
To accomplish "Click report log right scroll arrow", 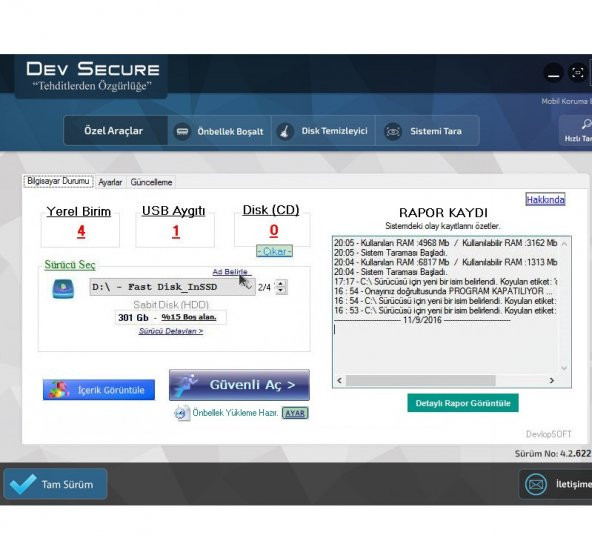I will click(552, 381).
